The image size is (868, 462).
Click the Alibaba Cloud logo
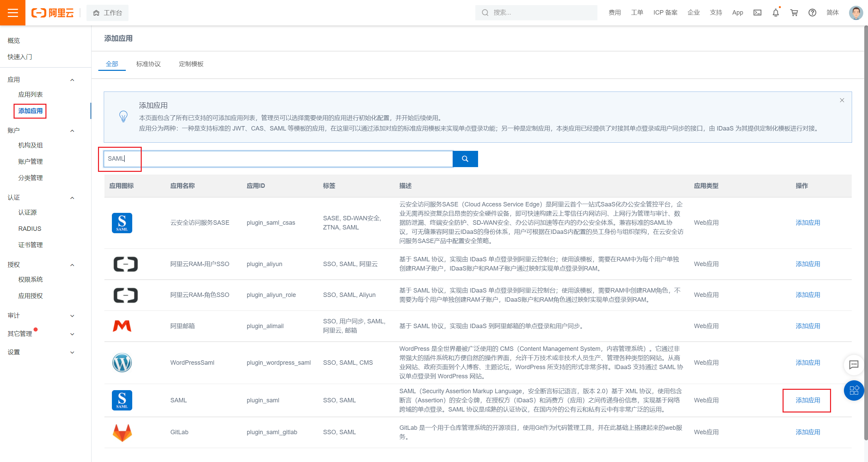click(53, 13)
